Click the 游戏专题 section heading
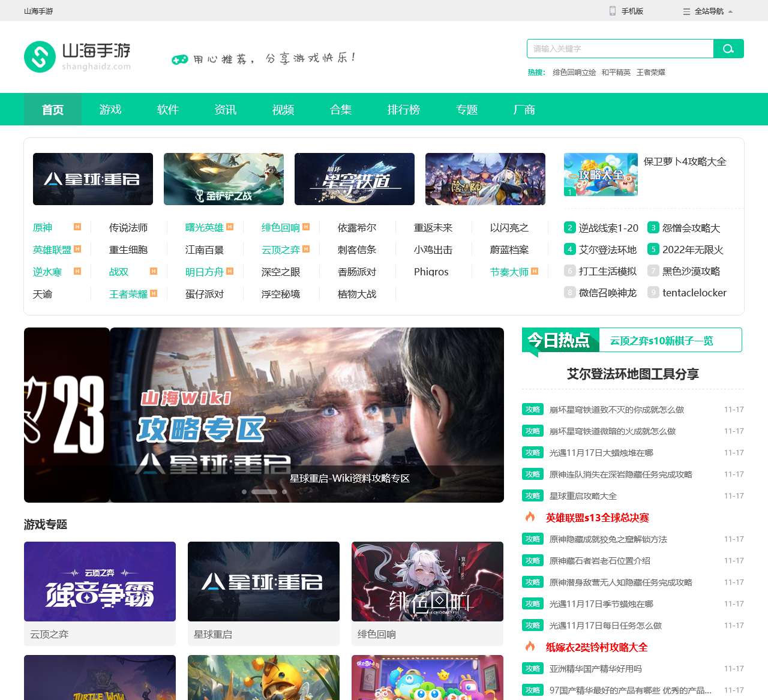This screenshot has width=768, height=700. pos(46,524)
